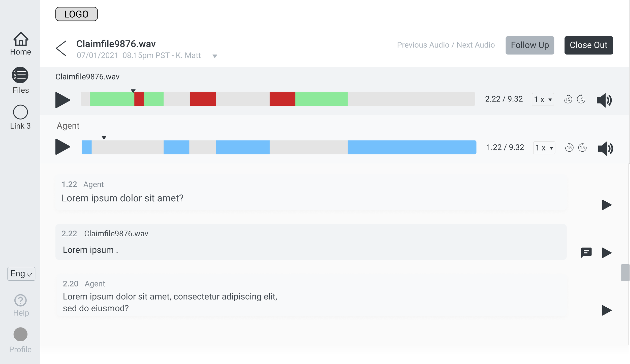
Task: Skip forward 15 seconds on Agent track
Action: click(x=582, y=148)
